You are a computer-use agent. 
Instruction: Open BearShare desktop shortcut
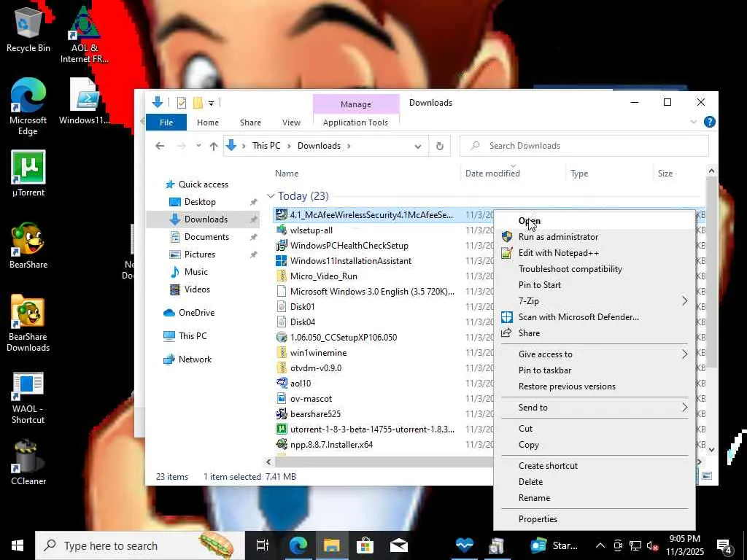(x=28, y=246)
